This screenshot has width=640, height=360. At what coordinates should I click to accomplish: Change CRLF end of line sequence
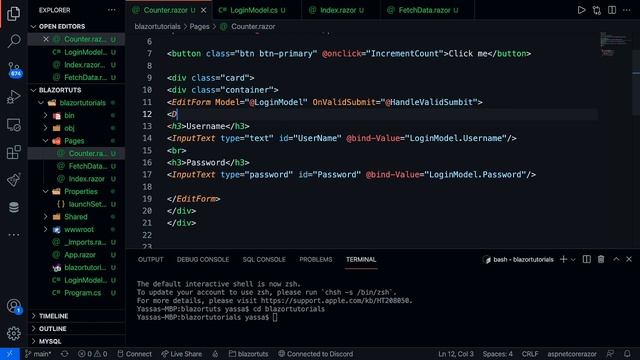point(530,354)
